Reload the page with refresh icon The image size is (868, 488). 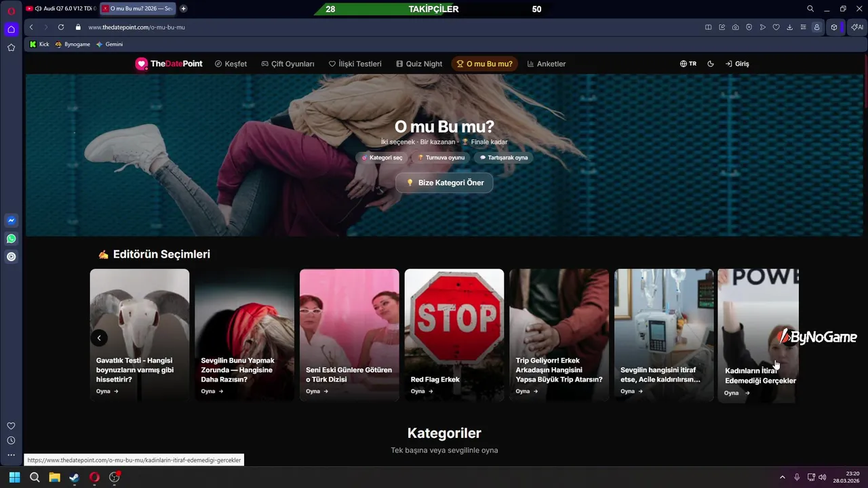tap(61, 27)
